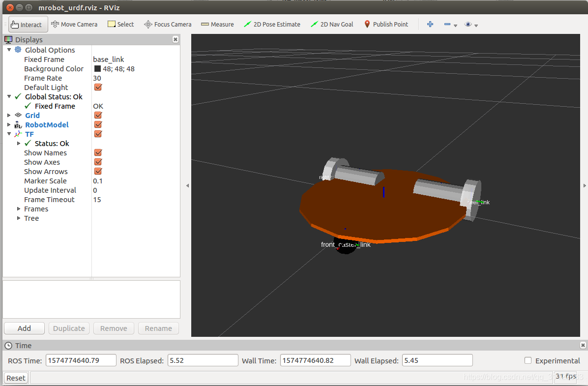Image resolution: width=588 pixels, height=386 pixels.
Task: Select the RobotModel display row
Action: click(x=91, y=124)
